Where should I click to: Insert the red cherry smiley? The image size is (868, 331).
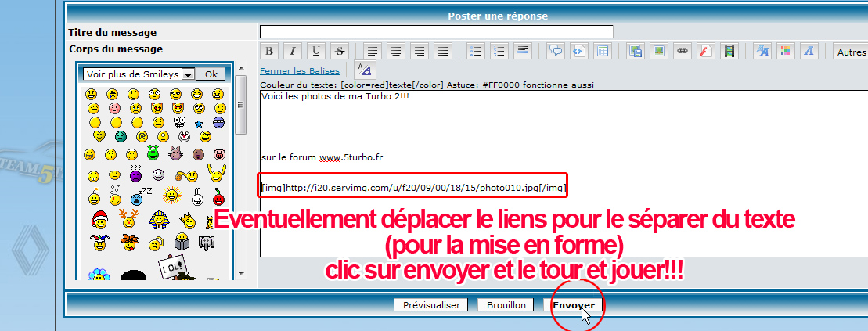pyautogui.click(x=219, y=196)
